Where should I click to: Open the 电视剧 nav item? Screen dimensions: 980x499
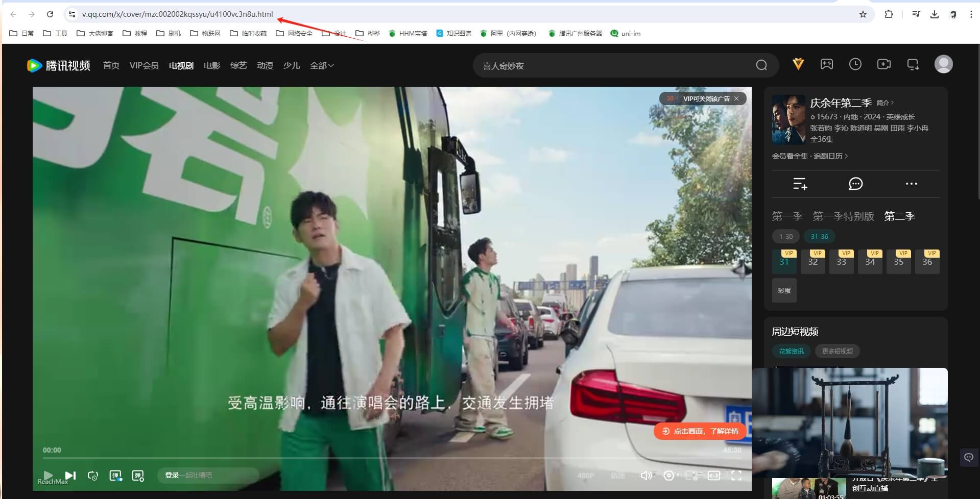click(181, 65)
